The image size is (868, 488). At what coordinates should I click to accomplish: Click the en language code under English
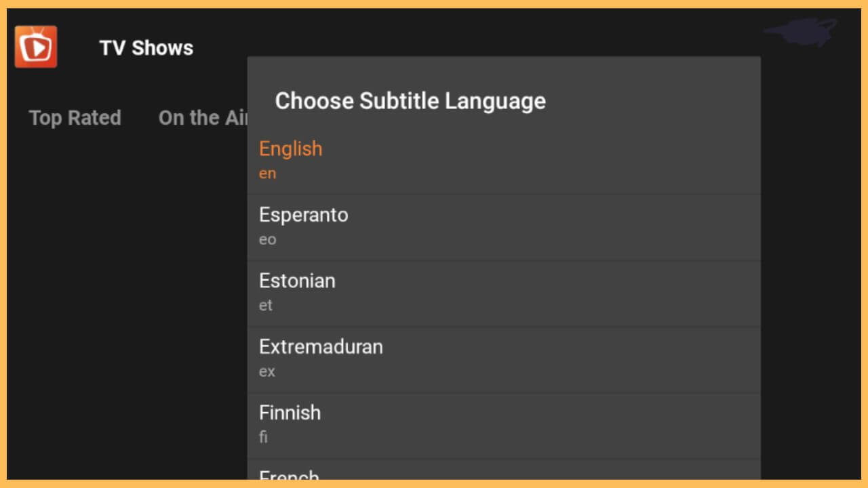267,173
